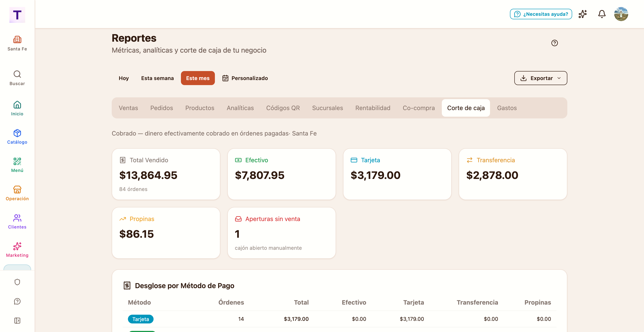Click the Total Vendido $13,864.95 amount
Image resolution: width=644 pixels, height=332 pixels.
[148, 175]
